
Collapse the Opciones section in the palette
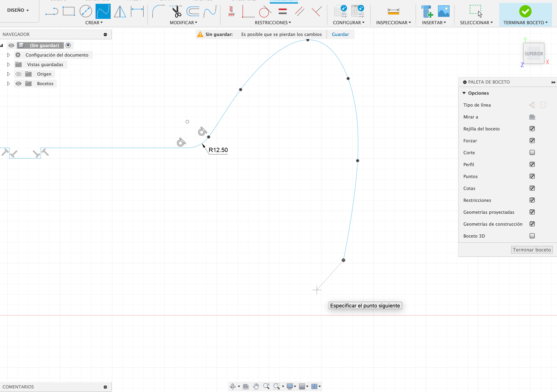464,93
